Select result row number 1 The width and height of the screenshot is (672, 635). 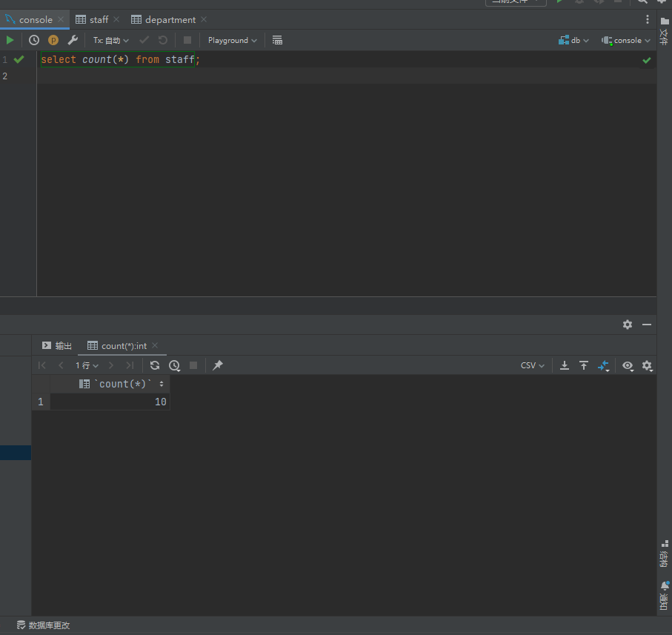41,402
